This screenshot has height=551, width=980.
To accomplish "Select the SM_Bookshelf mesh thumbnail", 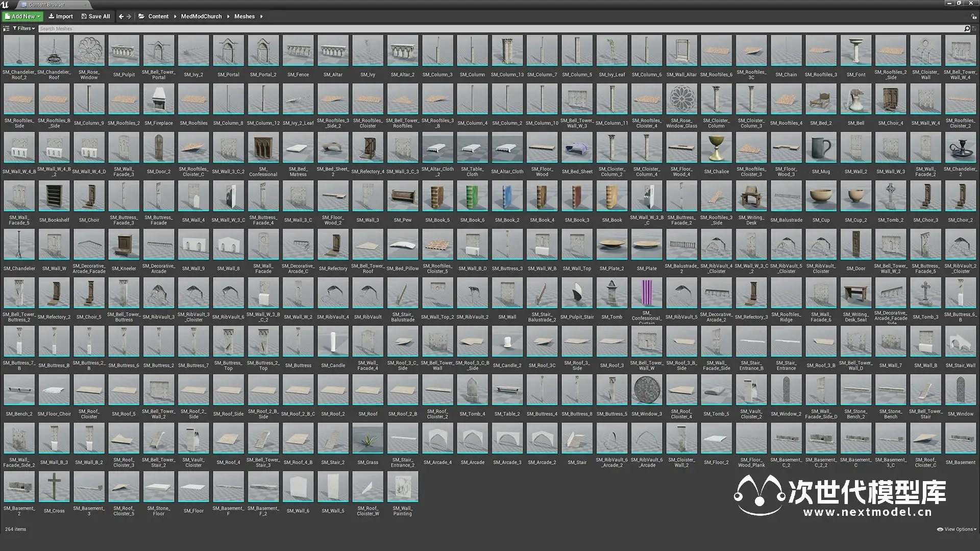I will (54, 196).
